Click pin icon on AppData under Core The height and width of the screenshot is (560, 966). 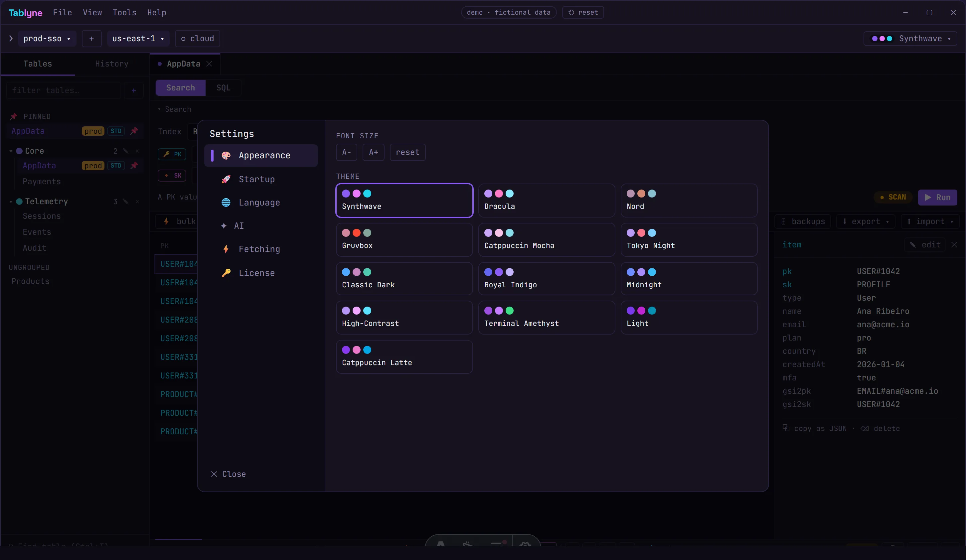[134, 166]
